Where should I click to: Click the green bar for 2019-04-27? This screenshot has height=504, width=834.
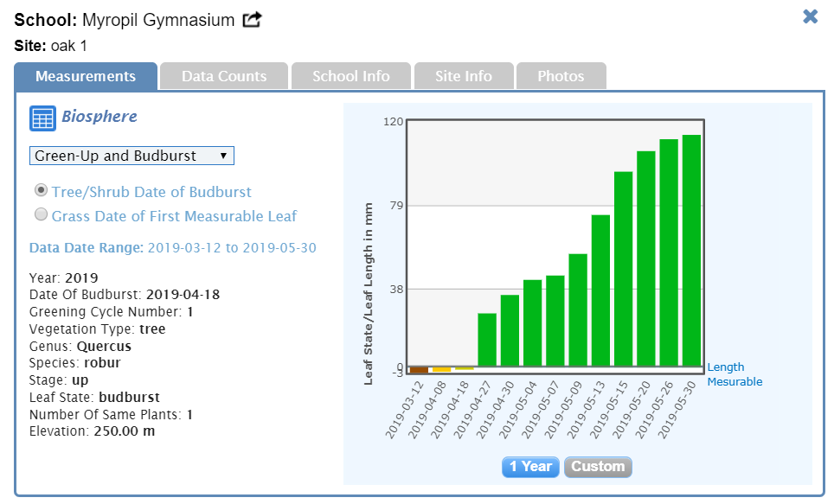point(487,340)
